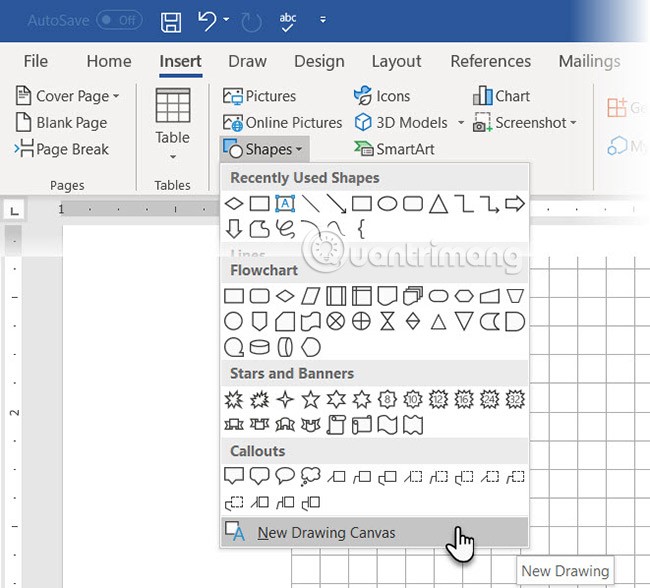Collapse the Shapes dropdown button
The image size is (650, 588).
coord(264,149)
